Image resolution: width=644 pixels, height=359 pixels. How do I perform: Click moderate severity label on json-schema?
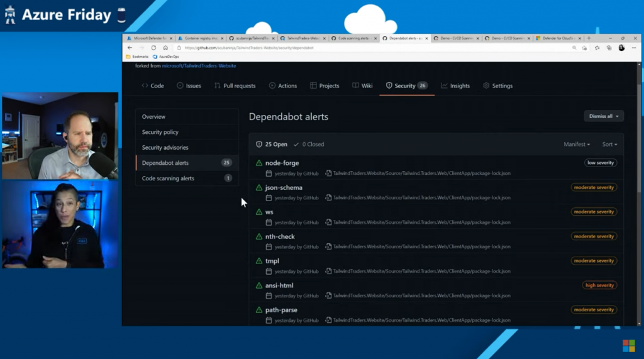pos(594,187)
